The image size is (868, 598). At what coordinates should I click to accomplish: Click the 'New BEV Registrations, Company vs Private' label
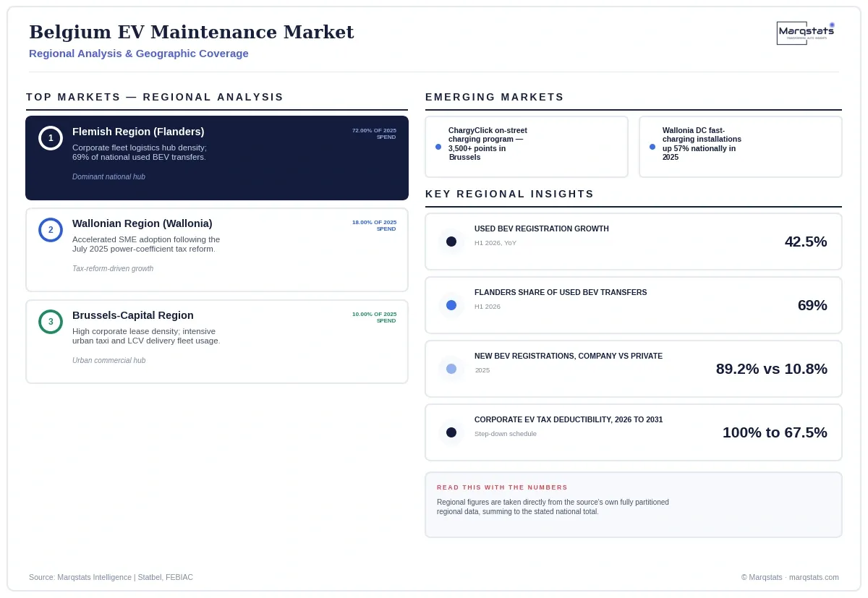[569, 356]
